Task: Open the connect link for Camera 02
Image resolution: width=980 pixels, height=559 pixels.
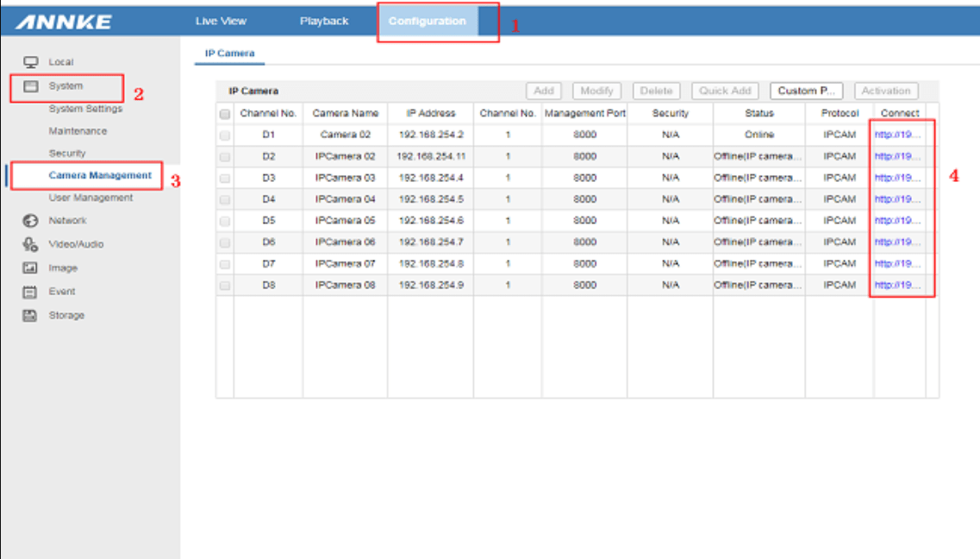Action: pyautogui.click(x=897, y=135)
